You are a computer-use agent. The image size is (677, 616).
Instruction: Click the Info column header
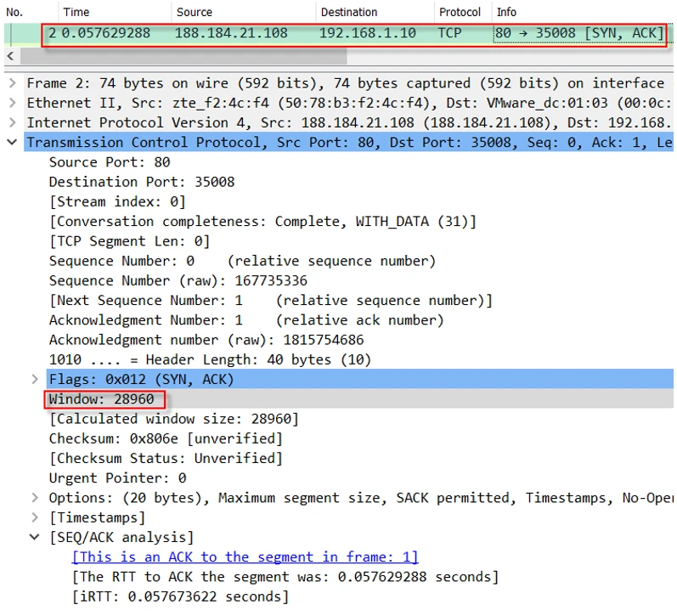tap(506, 12)
